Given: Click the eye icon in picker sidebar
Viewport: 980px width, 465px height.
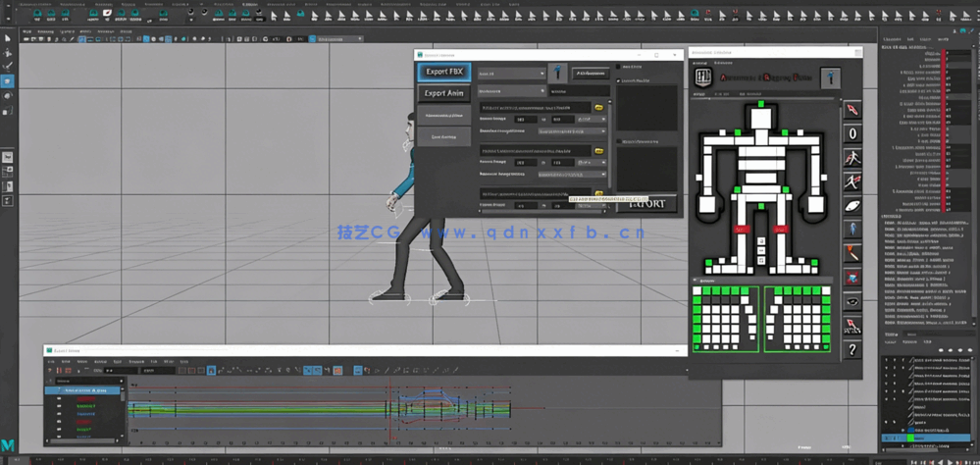Looking at the screenshot, I should (x=853, y=301).
